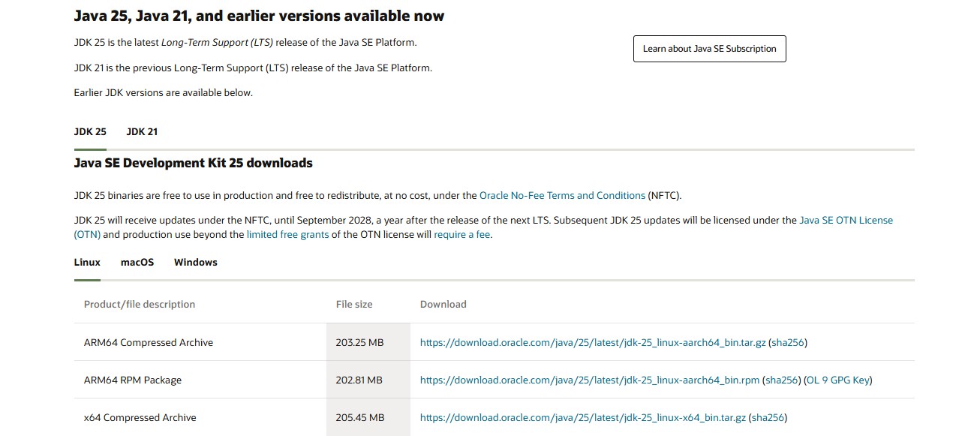
Task: Open sha256 for x64 Compressed Archive
Action: (x=768, y=418)
